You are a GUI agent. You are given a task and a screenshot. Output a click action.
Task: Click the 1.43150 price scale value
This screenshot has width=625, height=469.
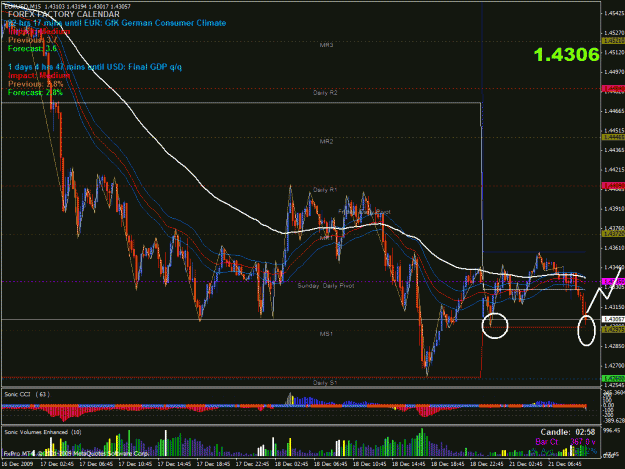pos(614,307)
